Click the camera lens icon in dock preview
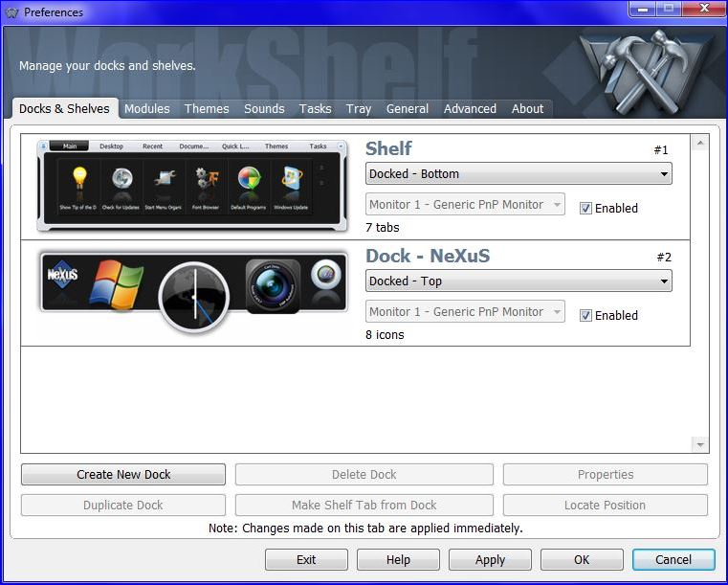The height and width of the screenshot is (585, 728). 273,285
